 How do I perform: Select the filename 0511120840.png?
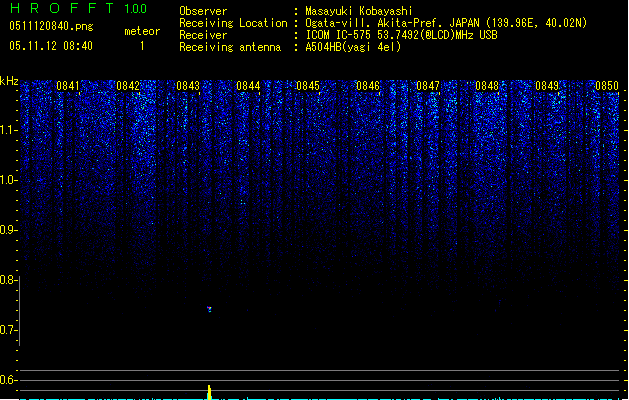coord(51,26)
